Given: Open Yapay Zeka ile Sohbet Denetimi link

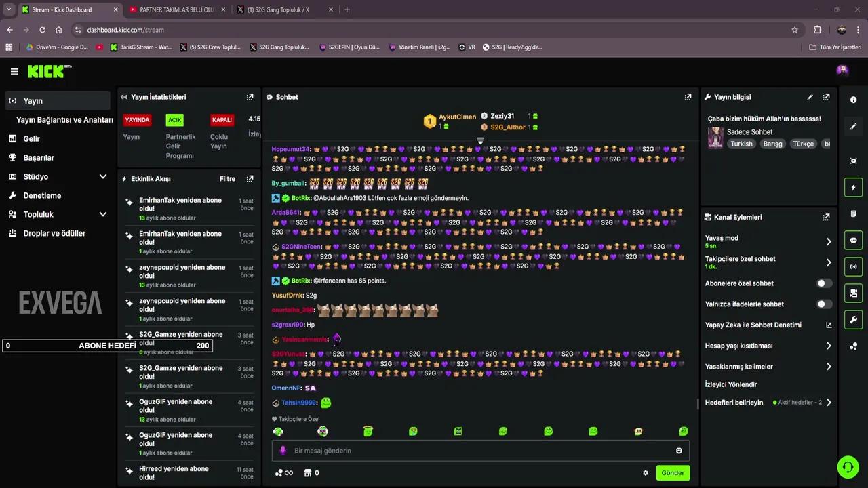Looking at the screenshot, I should point(768,325).
